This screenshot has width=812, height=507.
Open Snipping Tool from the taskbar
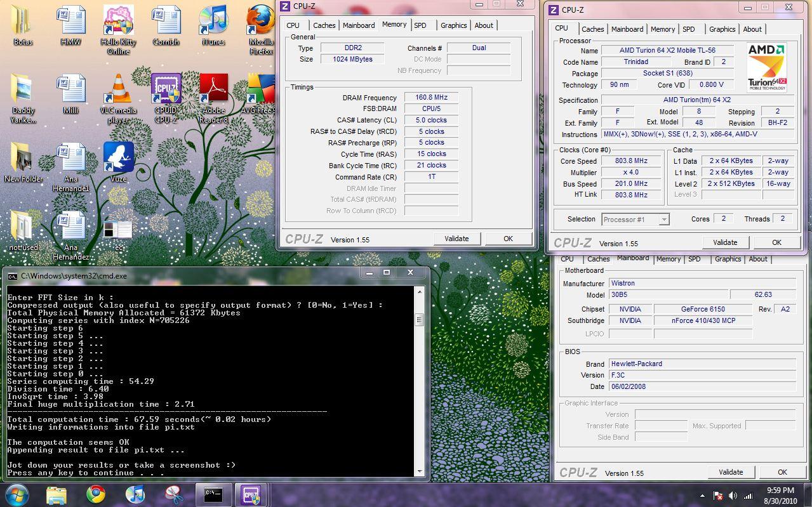coord(174,494)
